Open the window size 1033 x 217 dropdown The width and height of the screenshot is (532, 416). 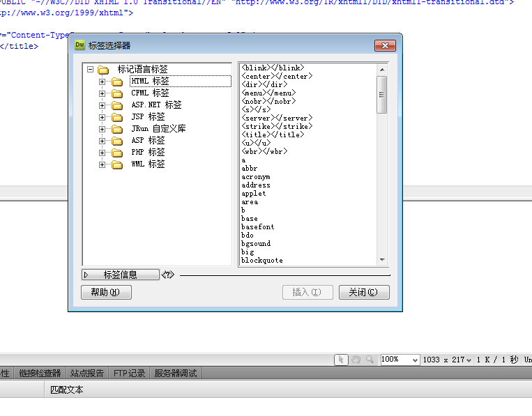[x=469, y=360]
